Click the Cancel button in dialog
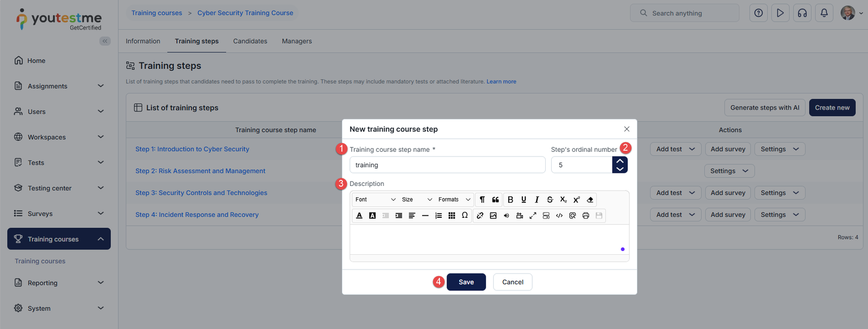Screen dimensions: 868x329 (513, 282)
